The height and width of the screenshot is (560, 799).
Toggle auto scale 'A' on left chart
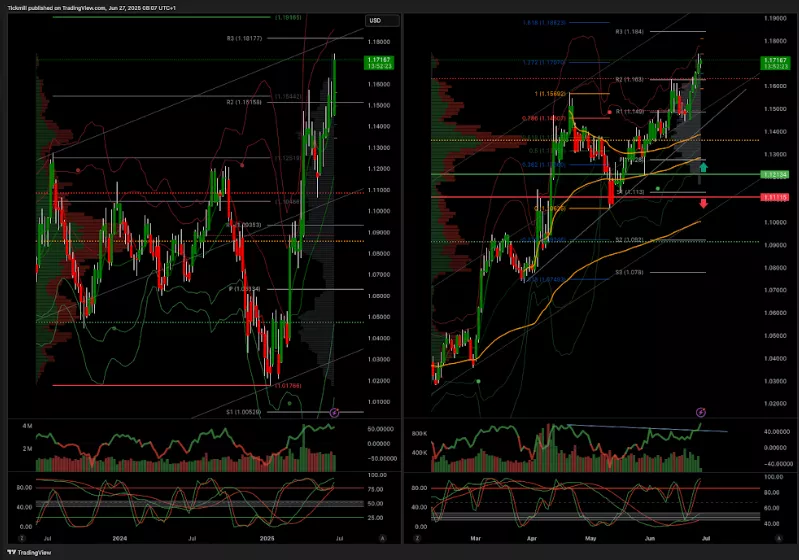tap(383, 537)
